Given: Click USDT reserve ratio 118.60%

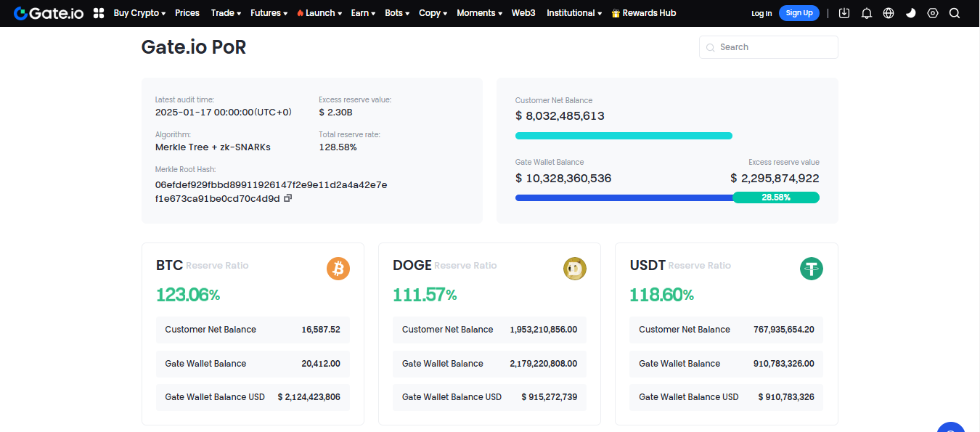Looking at the screenshot, I should [x=662, y=295].
